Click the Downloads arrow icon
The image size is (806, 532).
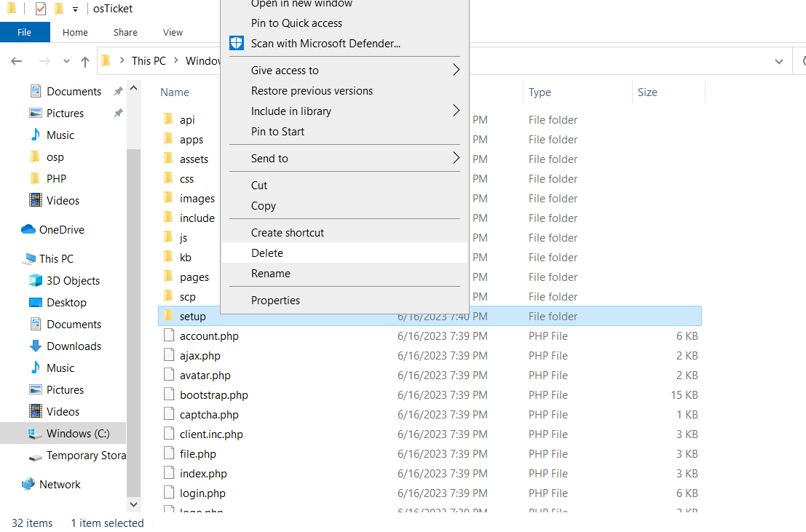tap(36, 346)
